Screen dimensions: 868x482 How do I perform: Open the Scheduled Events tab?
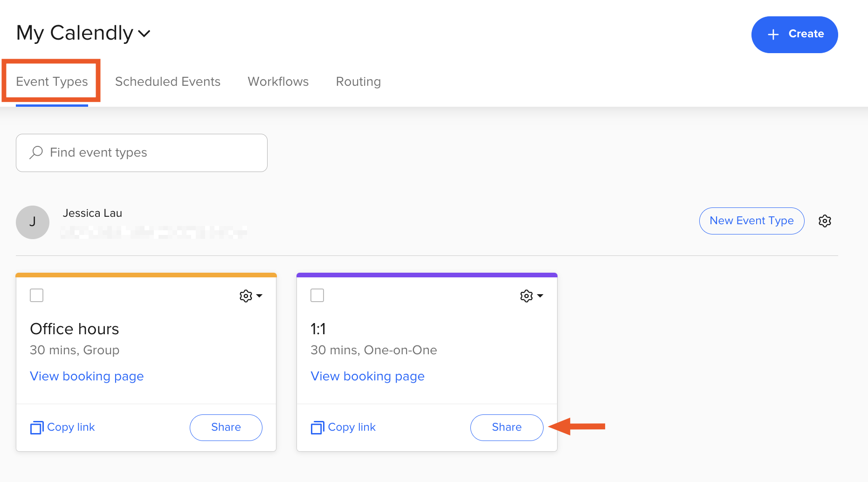tap(168, 82)
